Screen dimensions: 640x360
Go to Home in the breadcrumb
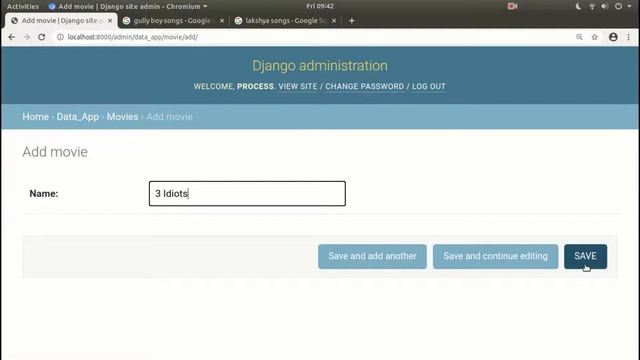tap(36, 117)
